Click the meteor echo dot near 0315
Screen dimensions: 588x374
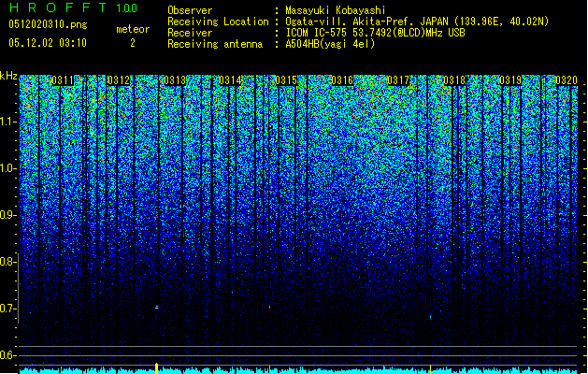click(269, 308)
